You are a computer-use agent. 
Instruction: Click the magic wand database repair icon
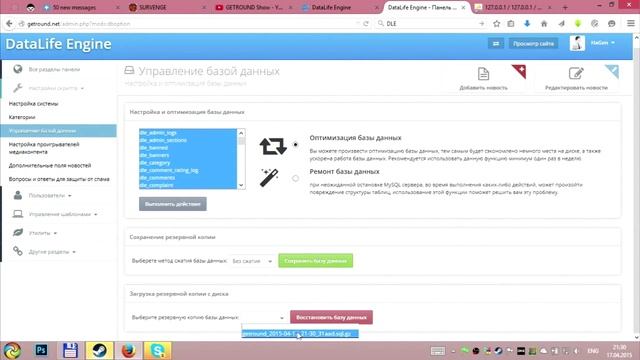click(x=269, y=178)
